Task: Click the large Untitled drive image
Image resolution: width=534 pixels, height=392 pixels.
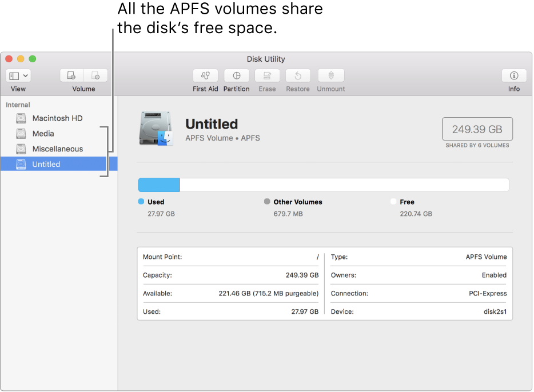Action: (x=156, y=129)
